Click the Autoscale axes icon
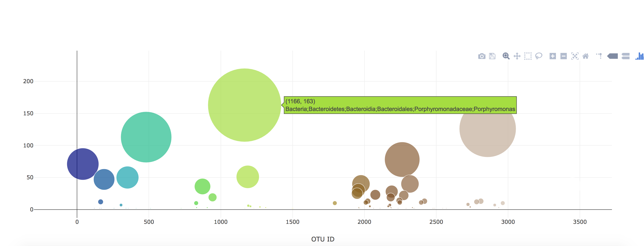 (x=575, y=56)
